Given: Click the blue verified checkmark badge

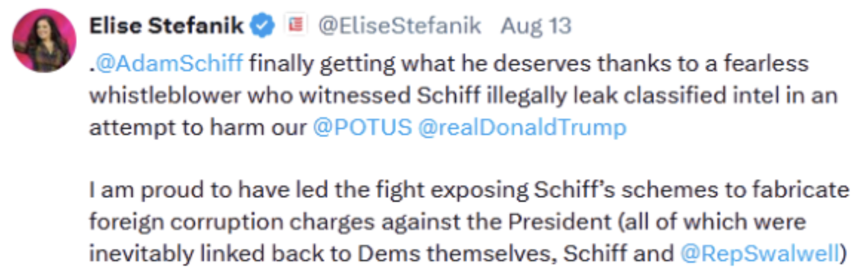Looking at the screenshot, I should (262, 25).
